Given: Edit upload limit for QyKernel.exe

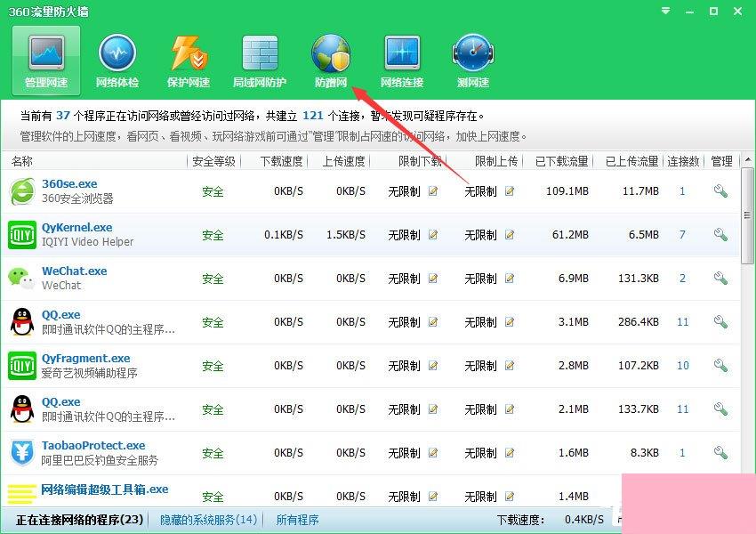Looking at the screenshot, I should pyautogui.click(x=509, y=235).
